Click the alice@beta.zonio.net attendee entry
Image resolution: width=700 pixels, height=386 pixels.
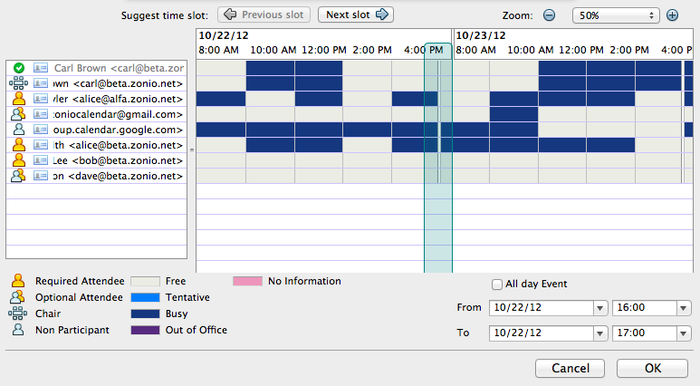coord(118,145)
